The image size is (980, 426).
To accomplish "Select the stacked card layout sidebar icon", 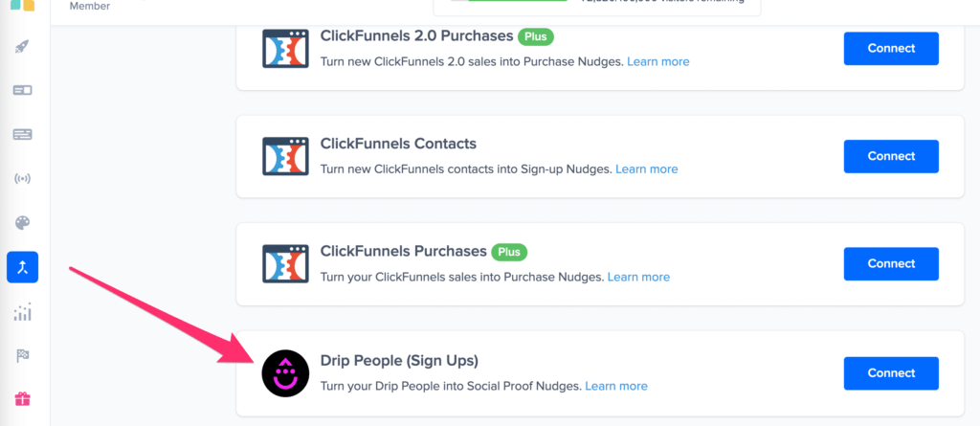I will (x=23, y=134).
